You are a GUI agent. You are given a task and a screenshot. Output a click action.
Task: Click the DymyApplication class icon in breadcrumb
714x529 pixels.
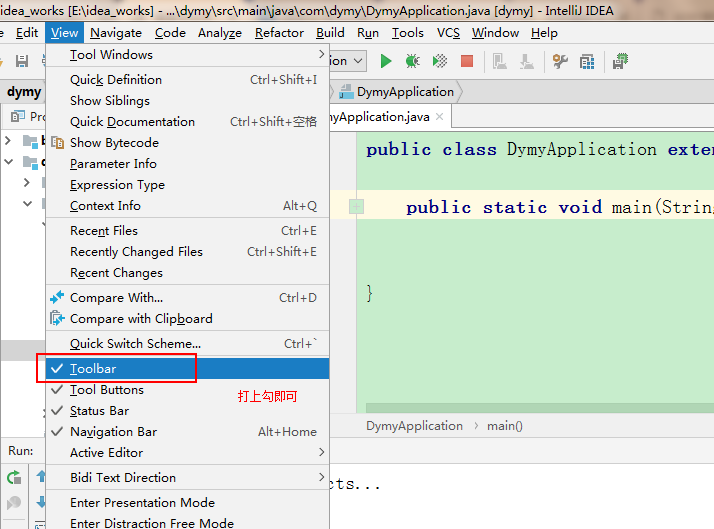click(x=347, y=92)
